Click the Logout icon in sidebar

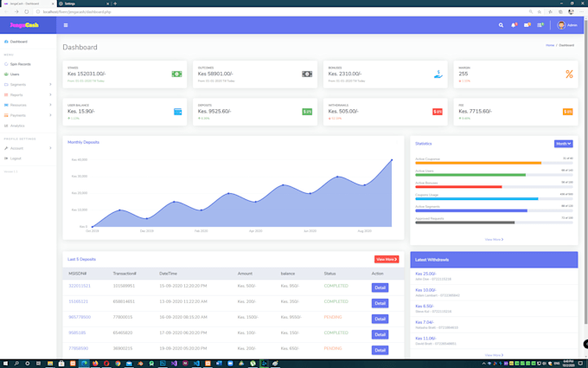[6, 158]
